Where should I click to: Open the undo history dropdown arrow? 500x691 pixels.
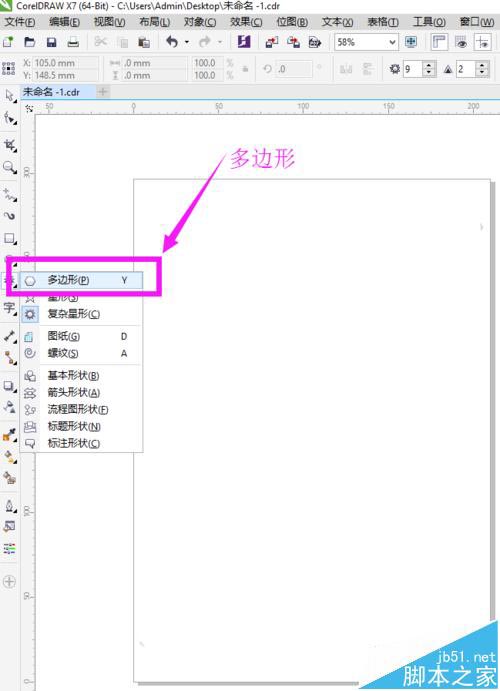point(187,42)
